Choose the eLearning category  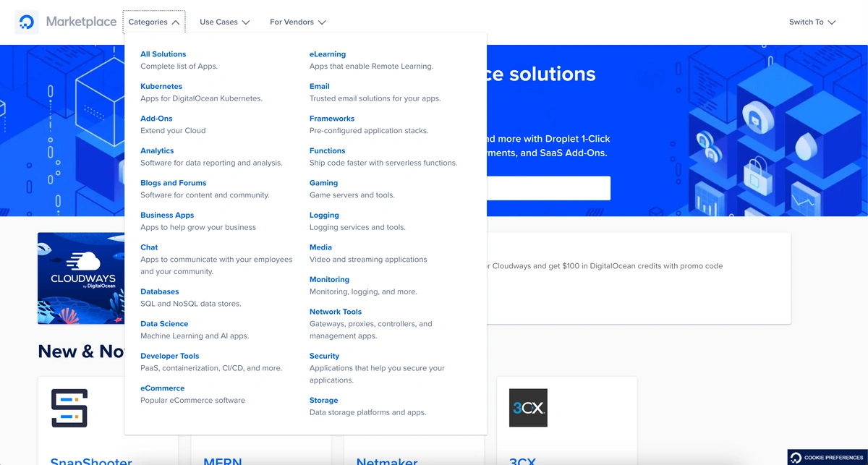328,54
